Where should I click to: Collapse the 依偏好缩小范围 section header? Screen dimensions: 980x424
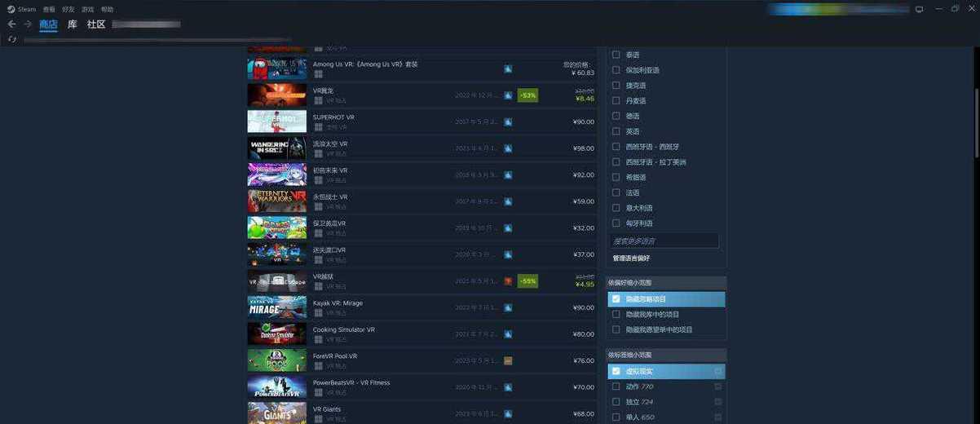(x=666, y=283)
